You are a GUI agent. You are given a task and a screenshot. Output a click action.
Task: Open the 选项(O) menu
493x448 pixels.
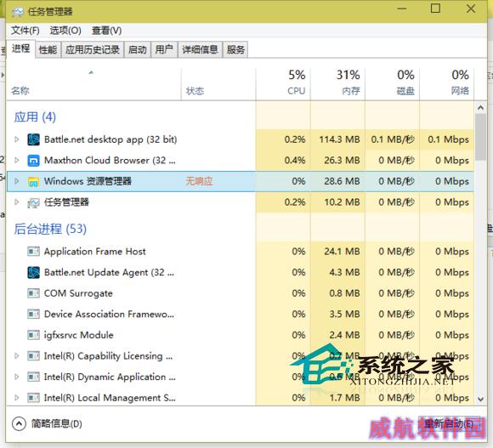coord(65,31)
